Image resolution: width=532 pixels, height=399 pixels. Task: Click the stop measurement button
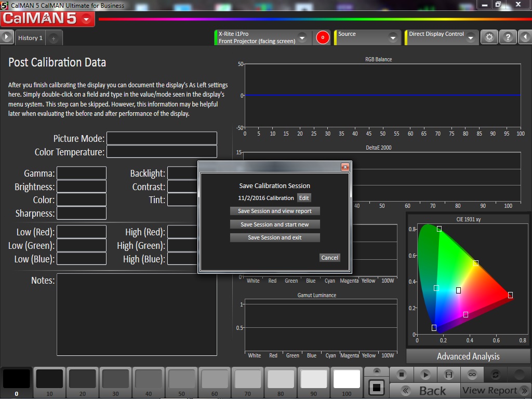click(402, 374)
